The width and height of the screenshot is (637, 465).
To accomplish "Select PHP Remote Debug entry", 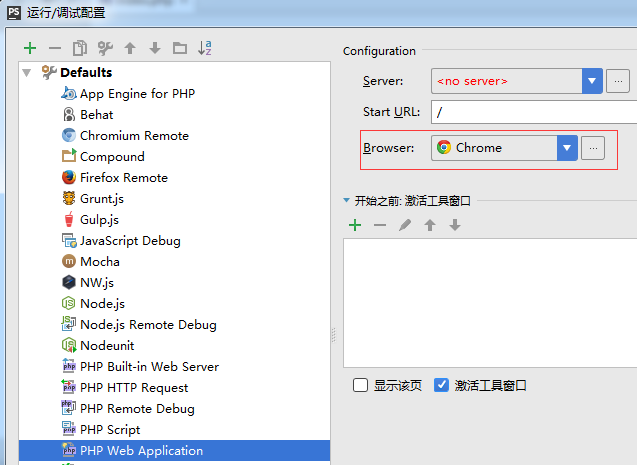I will [174, 409].
